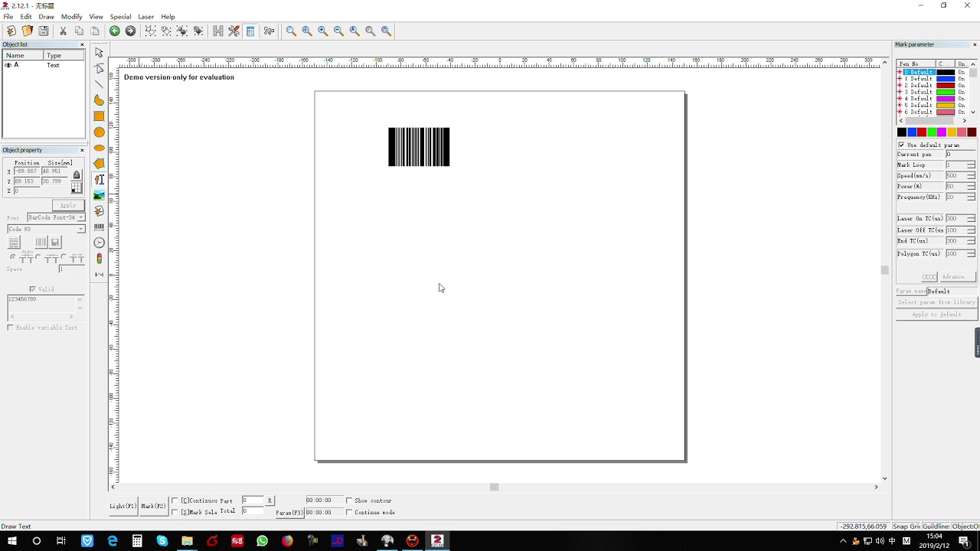Toggle Use default param checkbox
Screen dimensions: 980x551
click(901, 145)
